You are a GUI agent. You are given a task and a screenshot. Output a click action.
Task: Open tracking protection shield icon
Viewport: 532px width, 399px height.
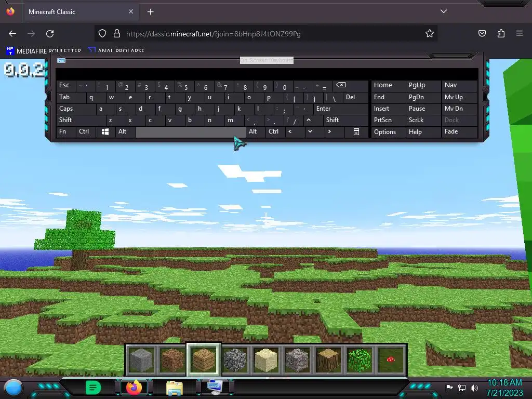pos(102,34)
